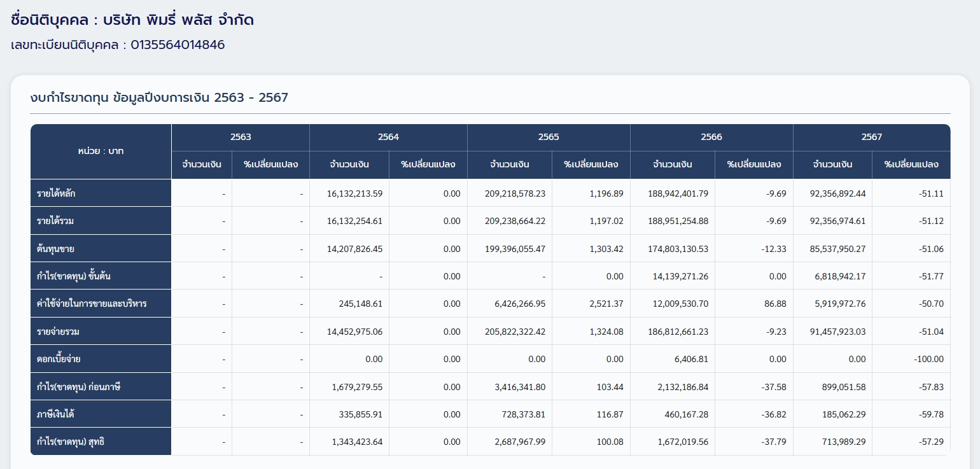980x469 pixels.
Task: Click the กำไร(ขาดทุน) ขั้นต้น row label
Action: pyautogui.click(x=74, y=276)
